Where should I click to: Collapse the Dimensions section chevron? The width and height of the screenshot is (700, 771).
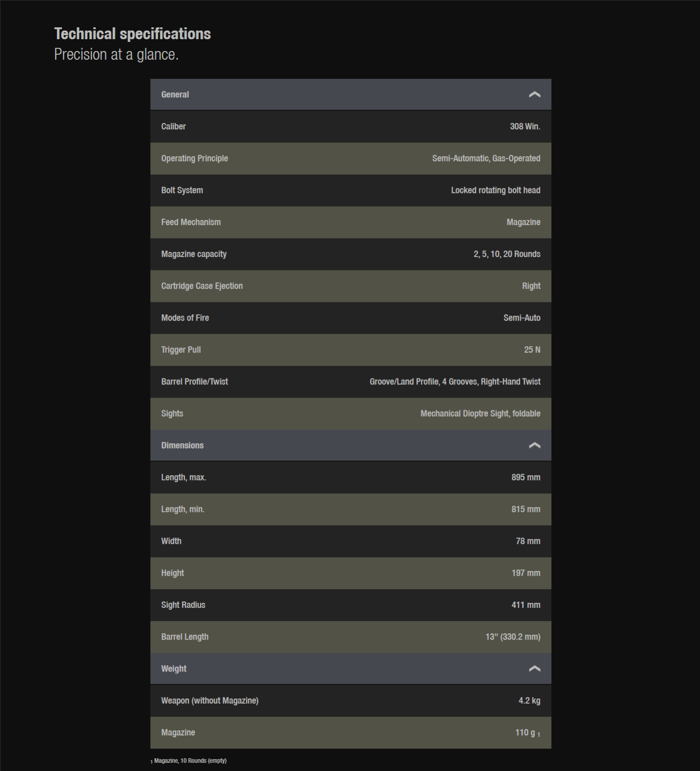pos(534,445)
